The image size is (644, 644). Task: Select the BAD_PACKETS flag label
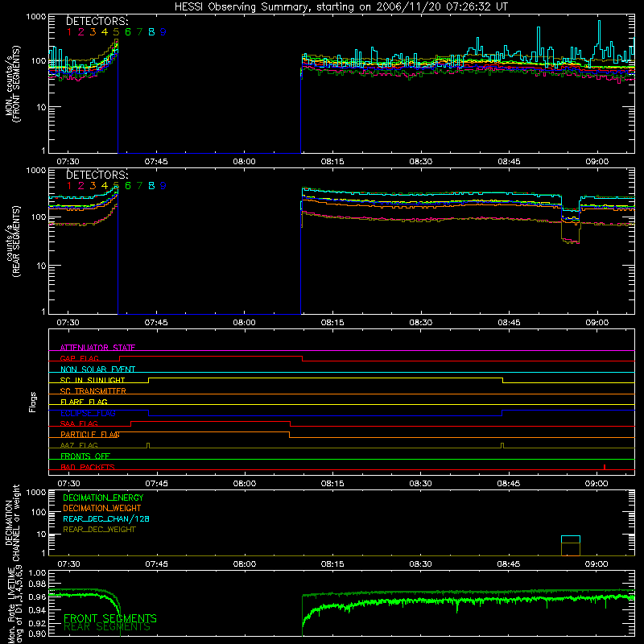coord(88,467)
